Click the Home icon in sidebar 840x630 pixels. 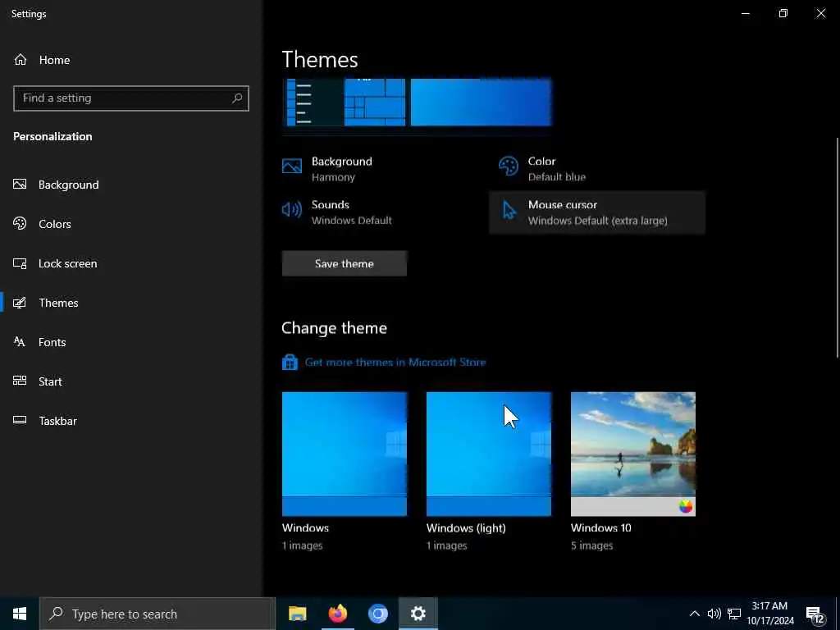point(21,59)
